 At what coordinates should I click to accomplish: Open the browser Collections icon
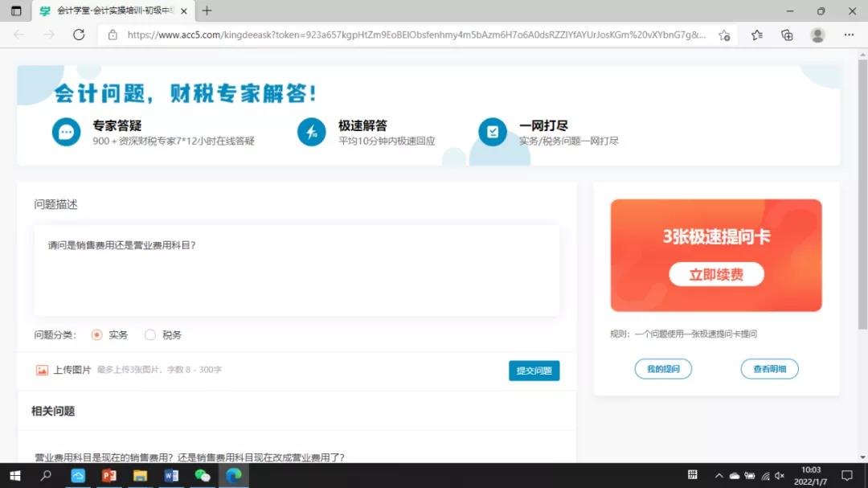pos(787,35)
